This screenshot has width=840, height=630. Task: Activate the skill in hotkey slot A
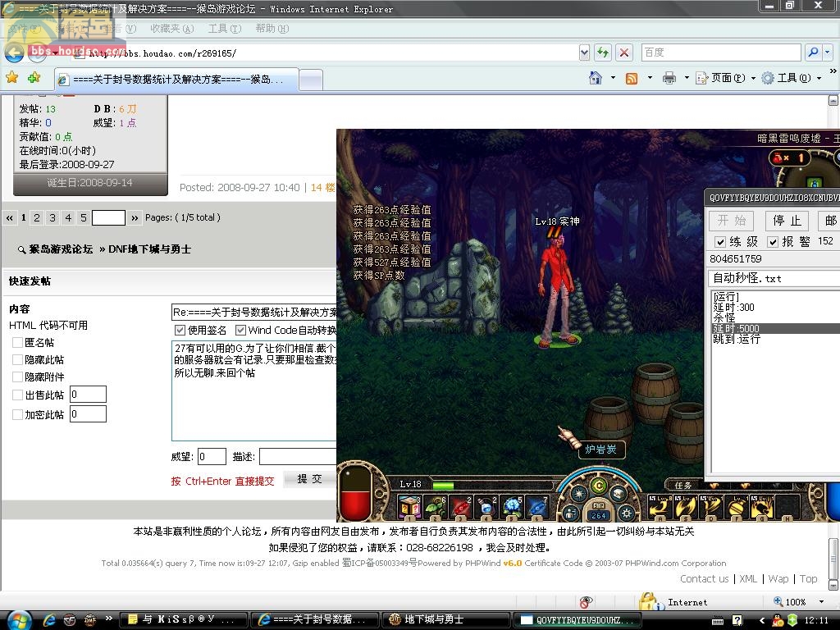(660, 507)
